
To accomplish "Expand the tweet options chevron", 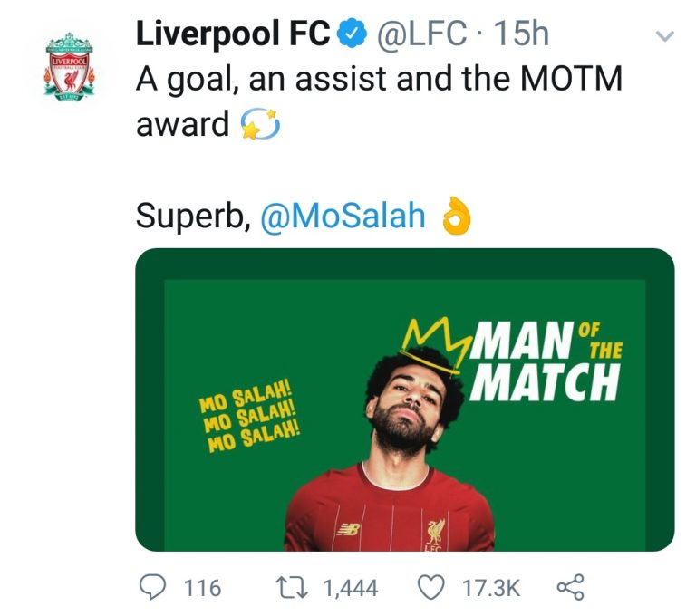I will pyautogui.click(x=665, y=37).
